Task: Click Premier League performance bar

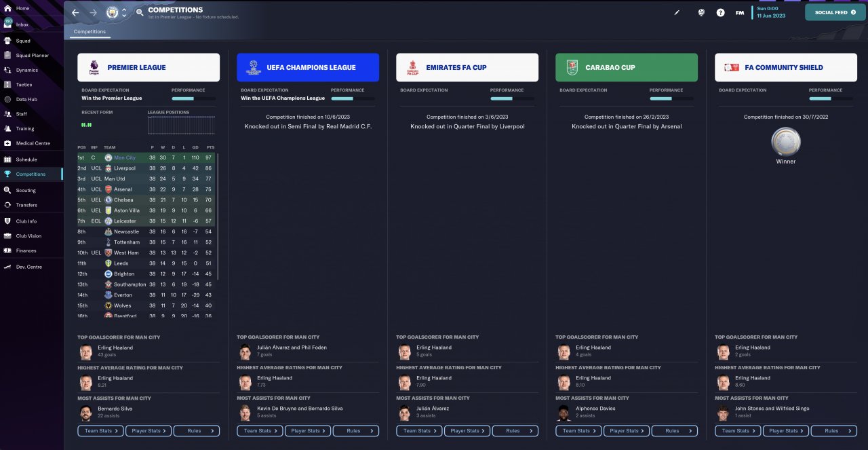Action: (x=193, y=98)
